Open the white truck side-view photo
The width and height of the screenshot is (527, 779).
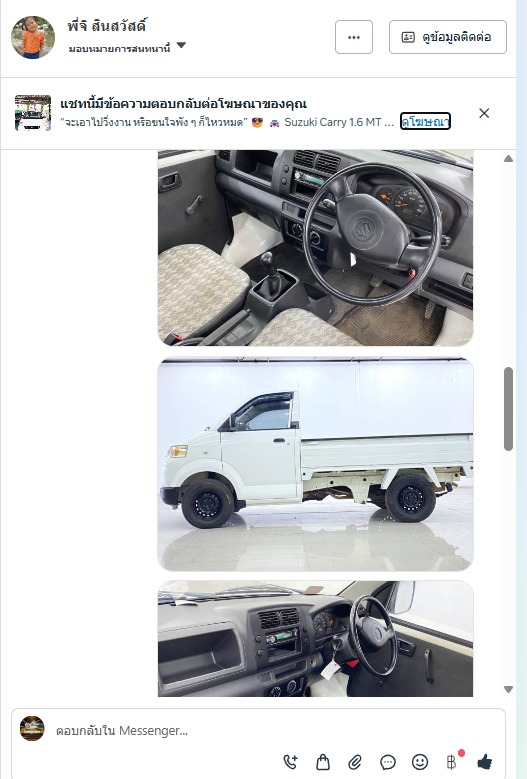click(315, 464)
